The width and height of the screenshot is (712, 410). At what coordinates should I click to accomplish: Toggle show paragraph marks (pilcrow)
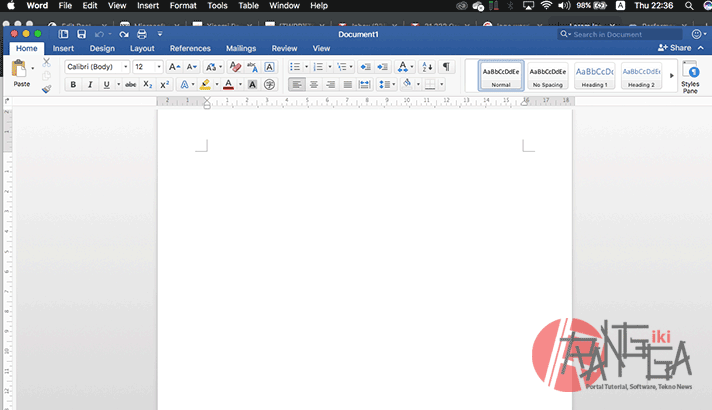(x=446, y=67)
